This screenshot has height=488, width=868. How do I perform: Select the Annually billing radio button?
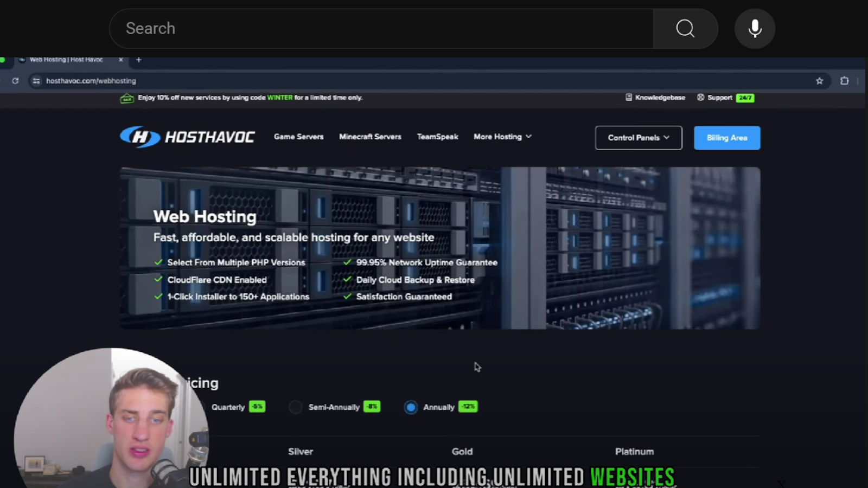pyautogui.click(x=411, y=407)
